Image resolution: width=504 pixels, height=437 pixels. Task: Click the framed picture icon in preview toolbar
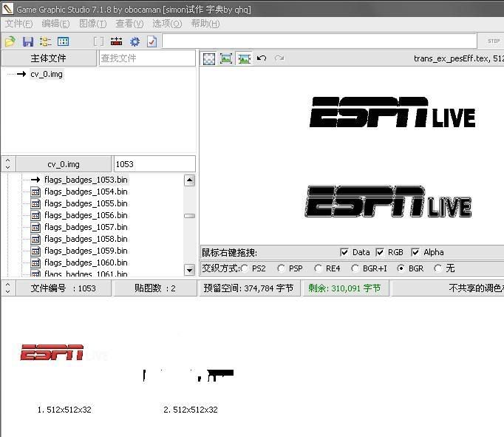point(226,58)
